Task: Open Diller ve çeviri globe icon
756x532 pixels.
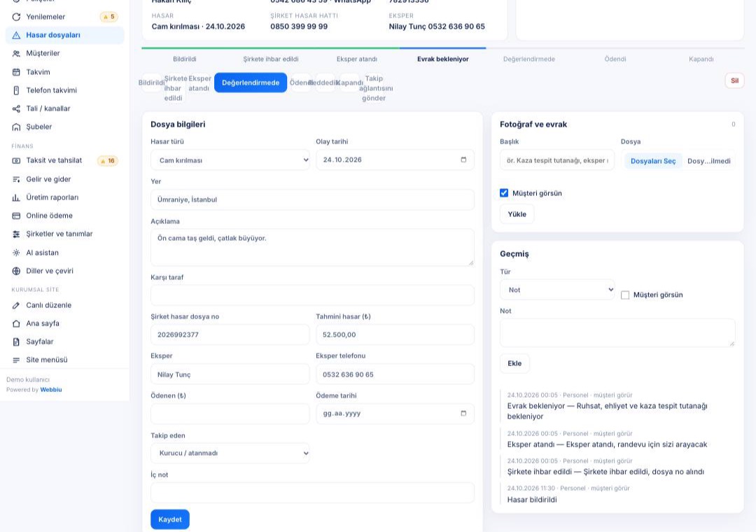Action: 16,271
